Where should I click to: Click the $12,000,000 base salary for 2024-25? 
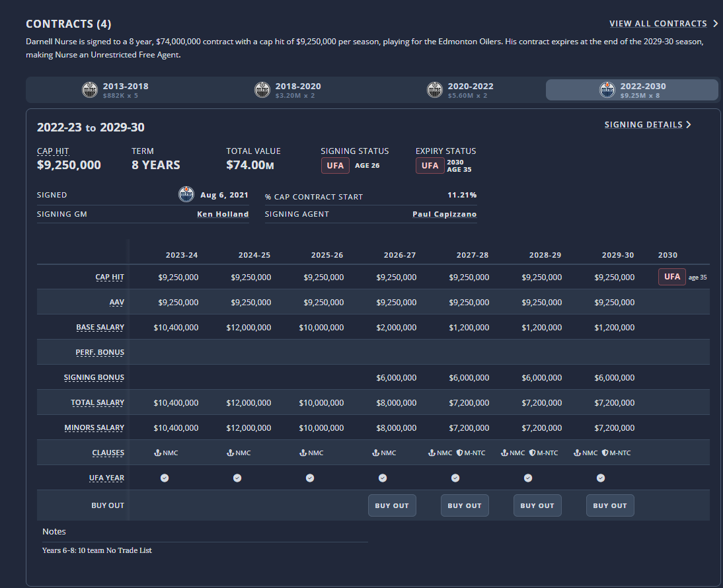[248, 328]
